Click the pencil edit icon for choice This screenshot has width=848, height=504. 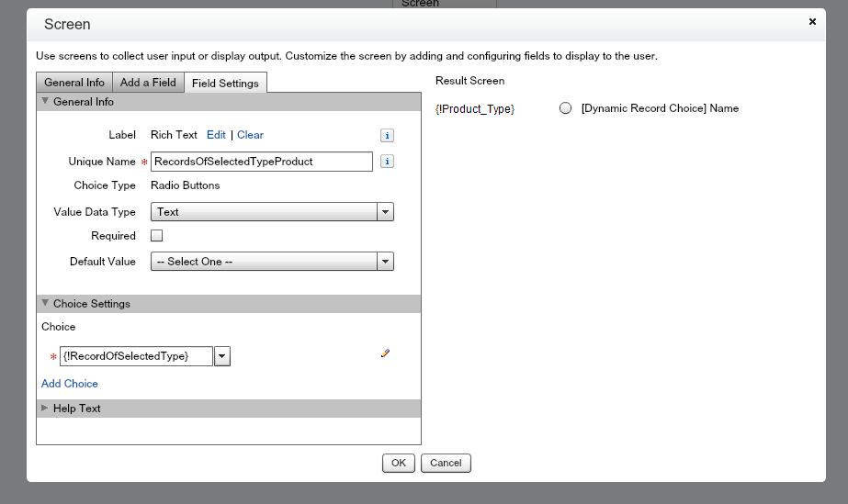pyautogui.click(x=385, y=353)
